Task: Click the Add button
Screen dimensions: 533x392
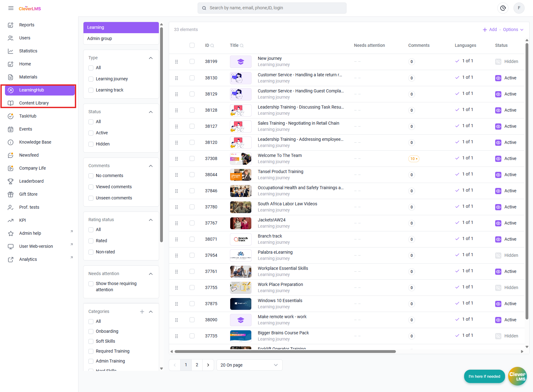Action: pos(490,29)
